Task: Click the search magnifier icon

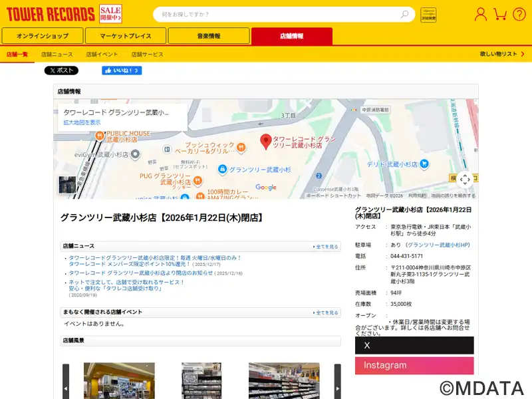Action: click(x=404, y=15)
